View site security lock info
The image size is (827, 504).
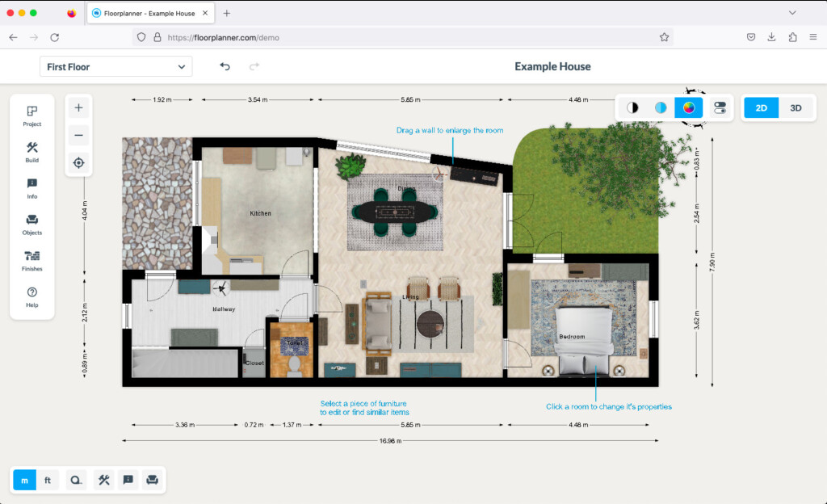(x=157, y=37)
